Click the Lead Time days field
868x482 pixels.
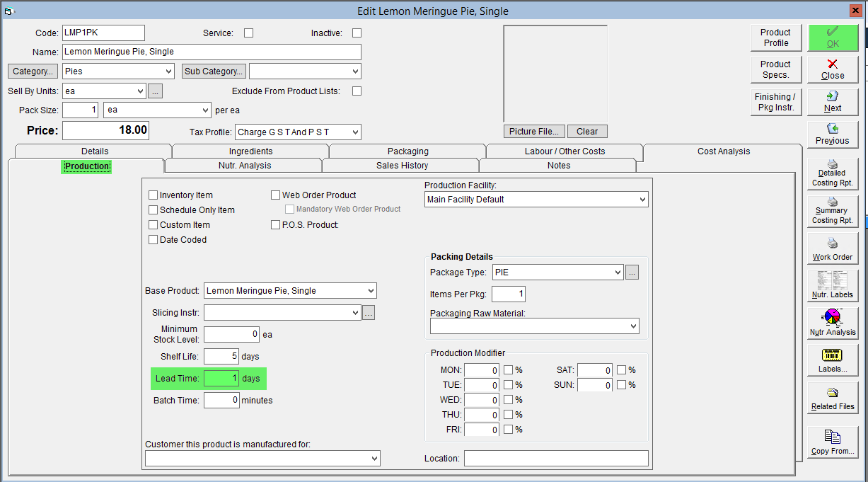tap(221, 379)
